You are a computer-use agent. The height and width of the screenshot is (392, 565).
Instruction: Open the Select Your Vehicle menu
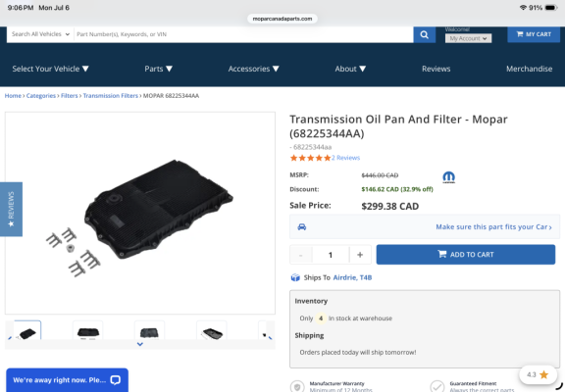[x=50, y=69]
